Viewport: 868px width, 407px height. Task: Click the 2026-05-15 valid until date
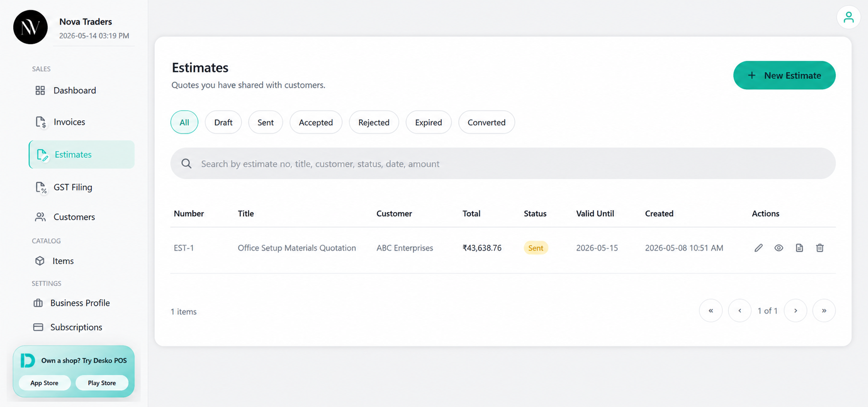pyautogui.click(x=597, y=248)
